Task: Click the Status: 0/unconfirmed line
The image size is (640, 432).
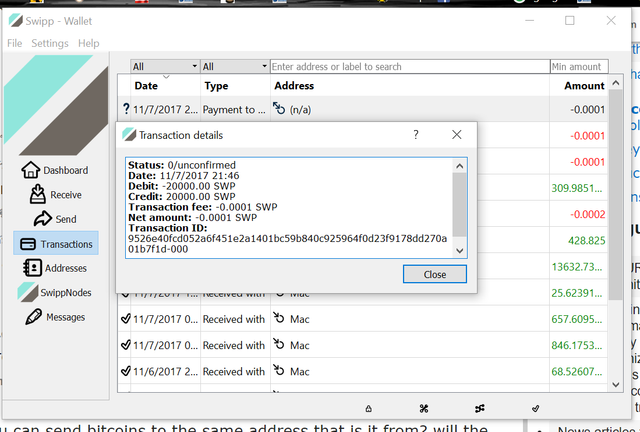Action: click(182, 165)
